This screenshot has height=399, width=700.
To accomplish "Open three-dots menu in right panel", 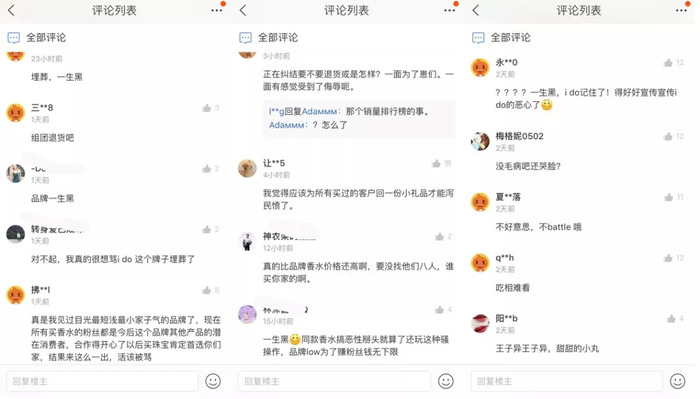I will (681, 10).
